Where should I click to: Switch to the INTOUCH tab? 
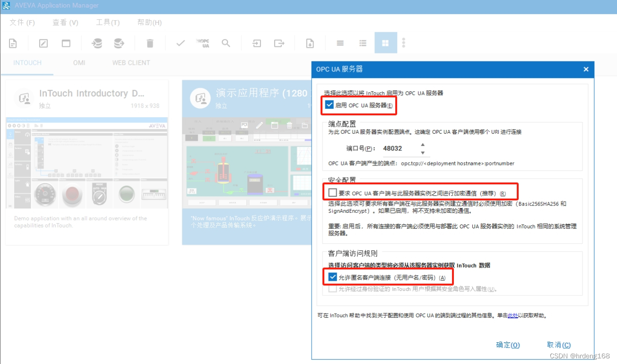click(27, 62)
